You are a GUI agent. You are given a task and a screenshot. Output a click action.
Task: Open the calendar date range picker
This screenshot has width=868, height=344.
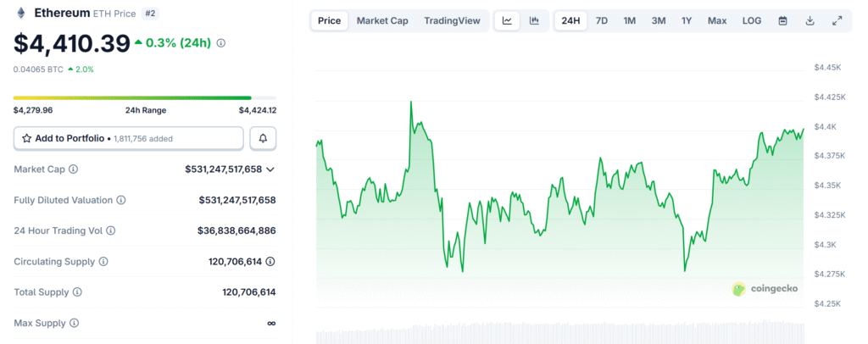[x=782, y=20]
